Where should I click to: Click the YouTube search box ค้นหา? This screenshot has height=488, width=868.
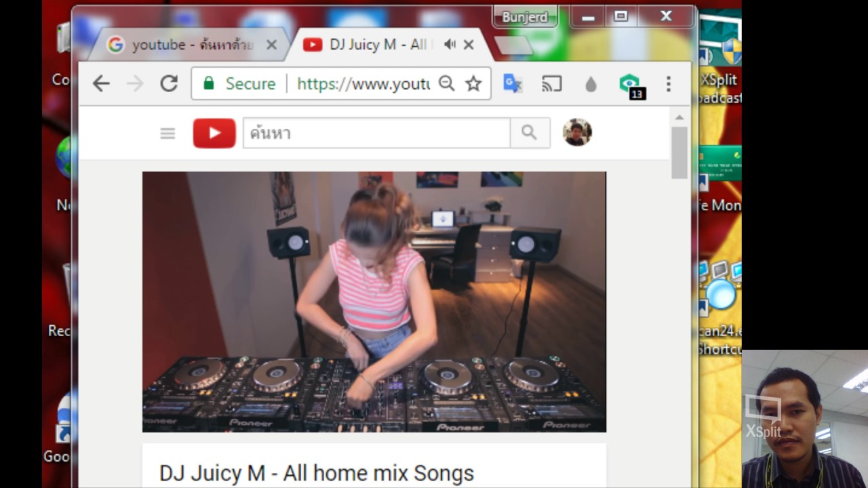tap(376, 133)
